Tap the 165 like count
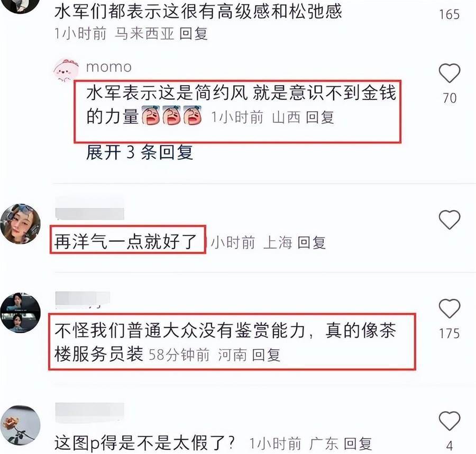The image size is (476, 454). coord(449,14)
